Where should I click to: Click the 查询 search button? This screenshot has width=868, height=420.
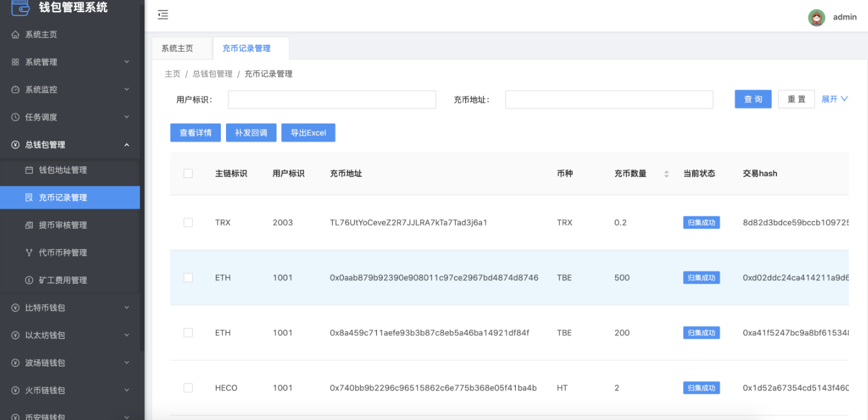pyautogui.click(x=753, y=99)
